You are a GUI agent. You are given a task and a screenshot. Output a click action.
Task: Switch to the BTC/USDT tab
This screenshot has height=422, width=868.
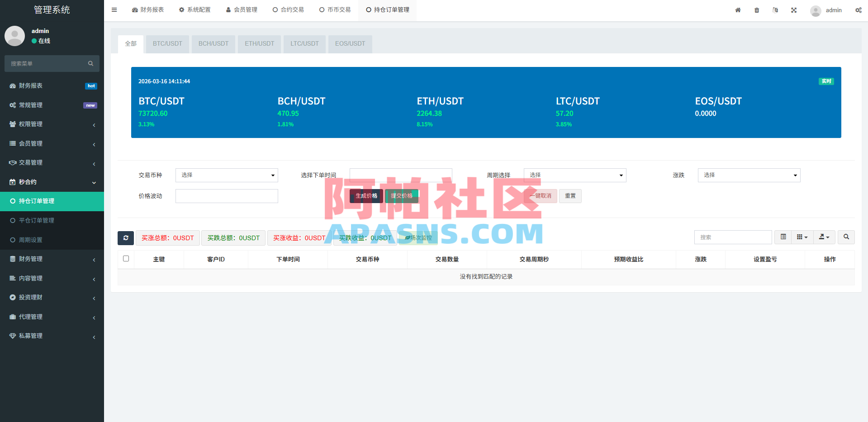tap(167, 44)
